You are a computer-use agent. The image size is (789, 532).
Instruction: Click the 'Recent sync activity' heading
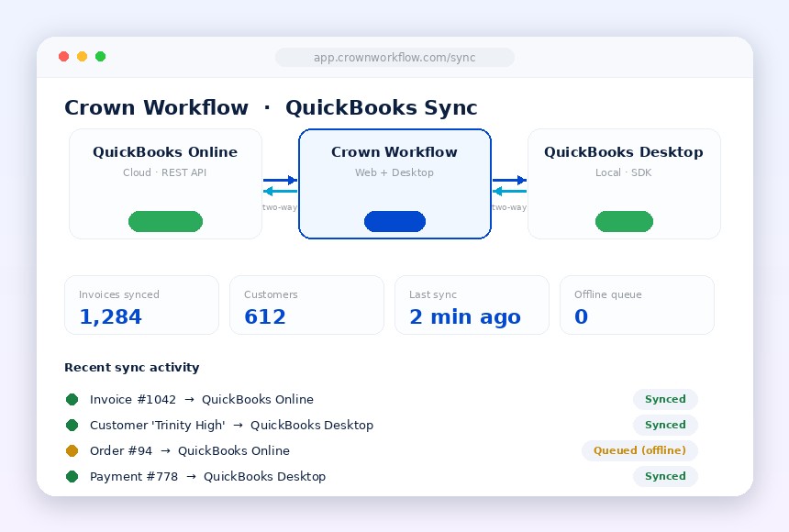pos(132,368)
